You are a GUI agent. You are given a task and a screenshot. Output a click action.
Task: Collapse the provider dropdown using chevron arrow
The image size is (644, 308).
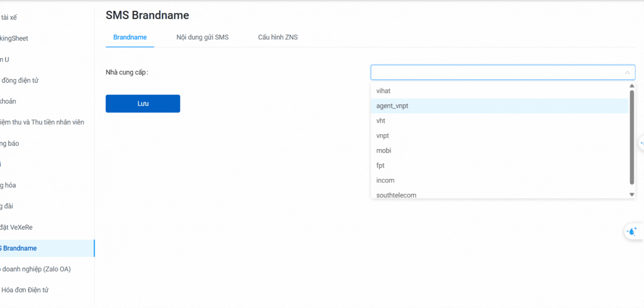pyautogui.click(x=627, y=73)
